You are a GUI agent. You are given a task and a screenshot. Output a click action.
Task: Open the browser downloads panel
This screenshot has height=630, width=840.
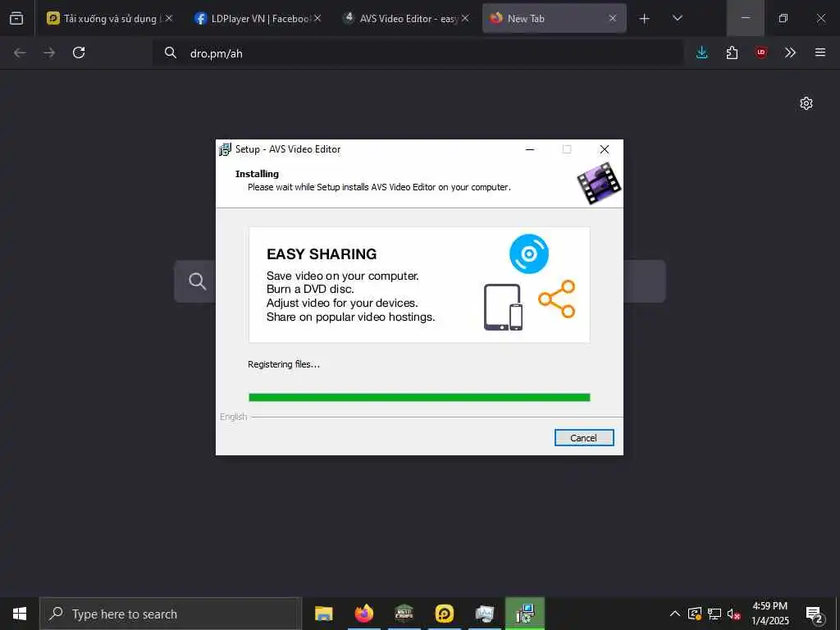click(x=702, y=52)
